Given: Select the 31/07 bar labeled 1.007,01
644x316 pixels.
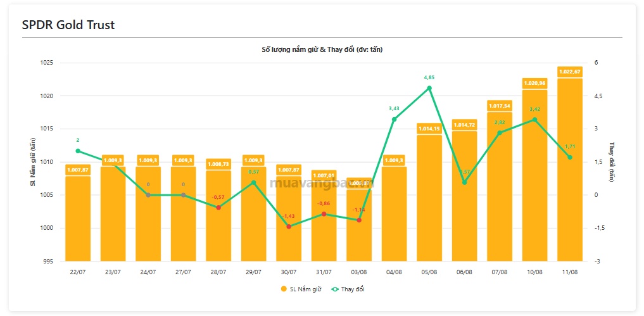Looking at the screenshot, I should (x=324, y=222).
